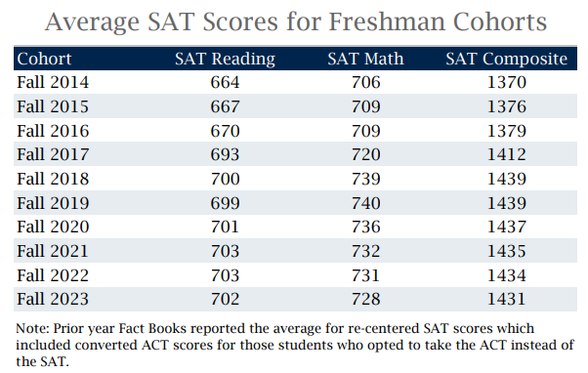The image size is (588, 373).
Task: Click the reading score 664
Action: click(x=225, y=82)
